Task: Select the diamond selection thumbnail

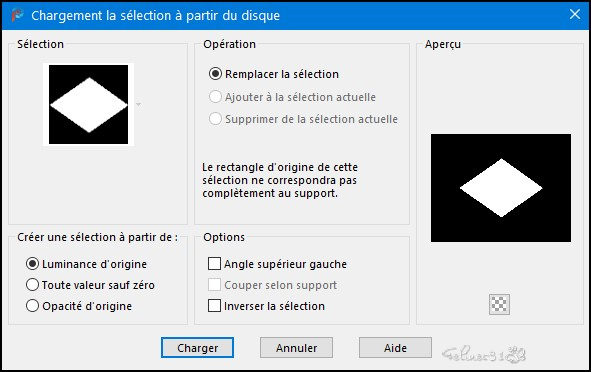Action: 89,104
